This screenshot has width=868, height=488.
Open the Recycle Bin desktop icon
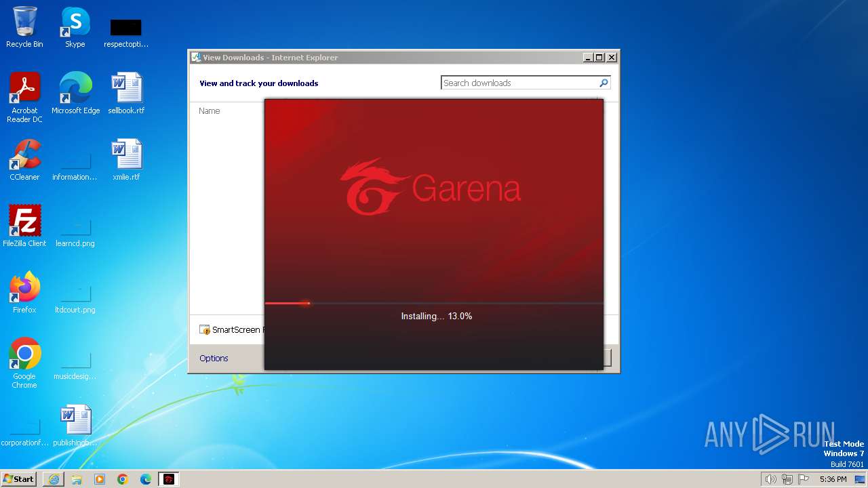[24, 27]
